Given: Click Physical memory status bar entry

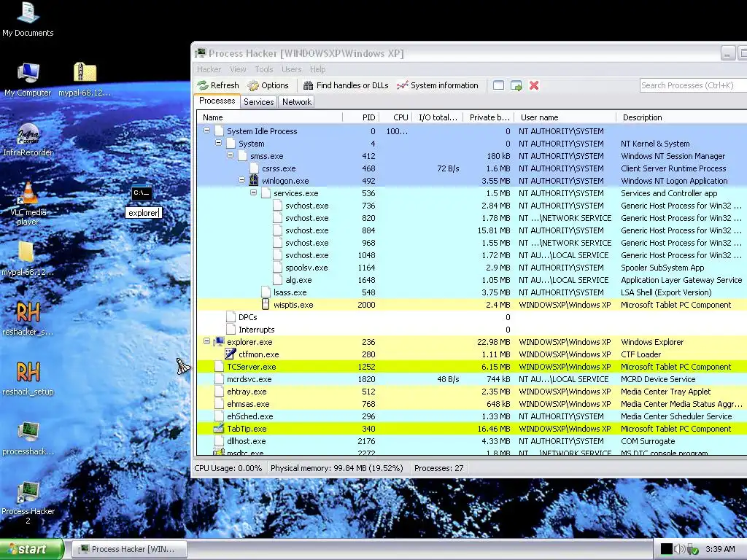Looking at the screenshot, I should tap(337, 468).
